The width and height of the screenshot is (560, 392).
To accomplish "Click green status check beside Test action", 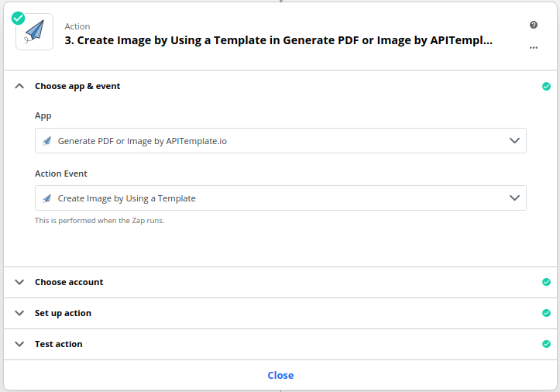I will 546,344.
